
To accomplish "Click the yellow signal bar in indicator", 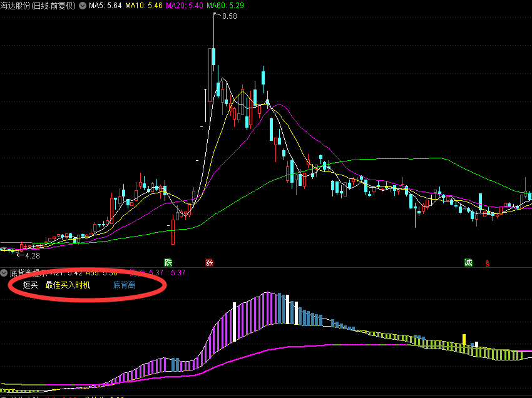I will (x=464, y=339).
